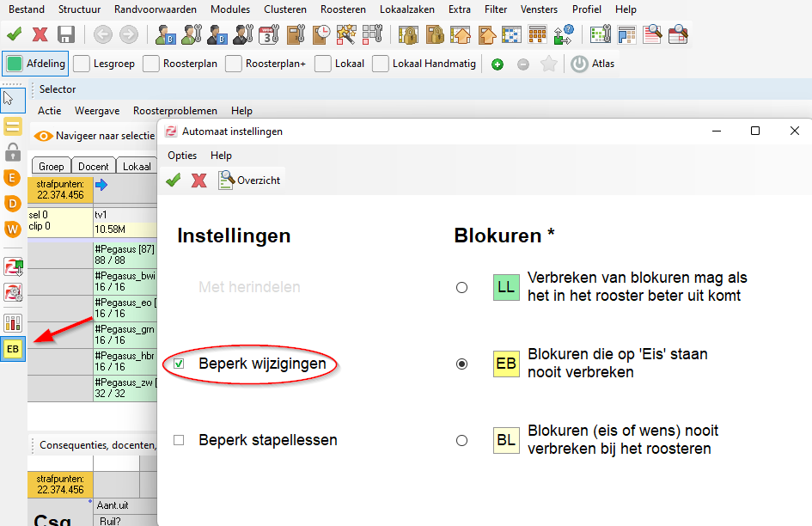Enable the Beperk stapellessen checkbox
The width and height of the screenshot is (812, 526).
click(179, 440)
